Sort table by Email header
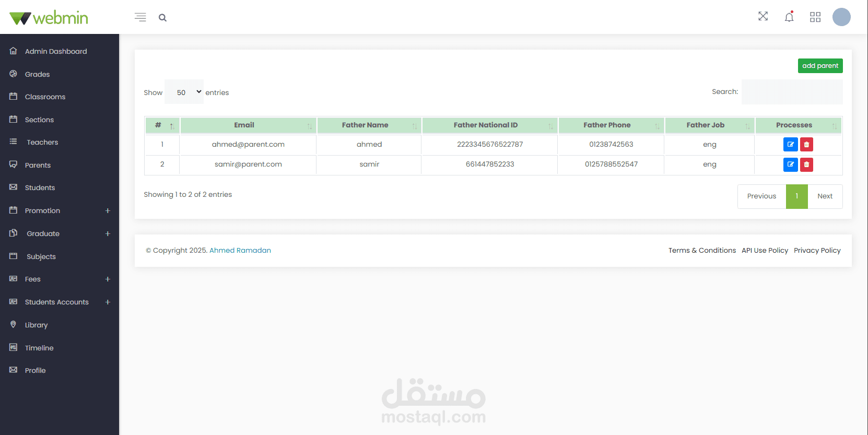The width and height of the screenshot is (868, 435). [x=248, y=125]
